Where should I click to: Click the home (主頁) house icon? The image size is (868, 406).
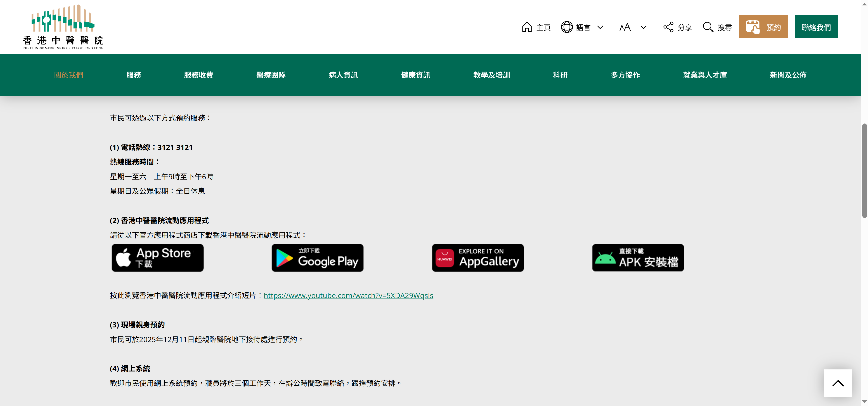click(x=527, y=27)
